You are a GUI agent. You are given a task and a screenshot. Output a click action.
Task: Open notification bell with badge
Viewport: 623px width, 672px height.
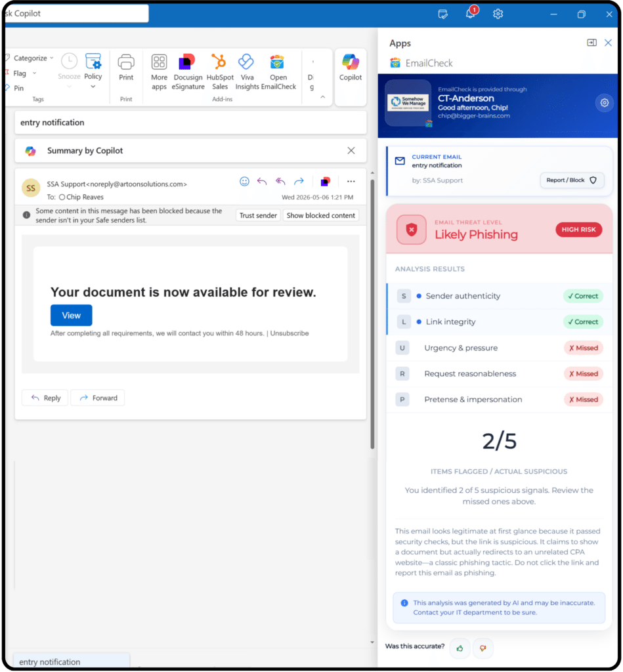click(471, 13)
